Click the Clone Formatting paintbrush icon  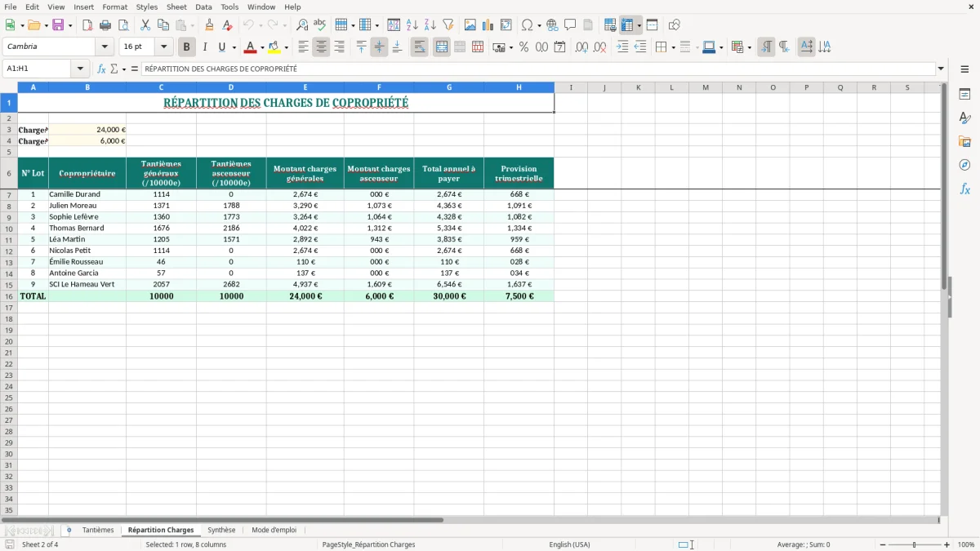pyautogui.click(x=210, y=25)
